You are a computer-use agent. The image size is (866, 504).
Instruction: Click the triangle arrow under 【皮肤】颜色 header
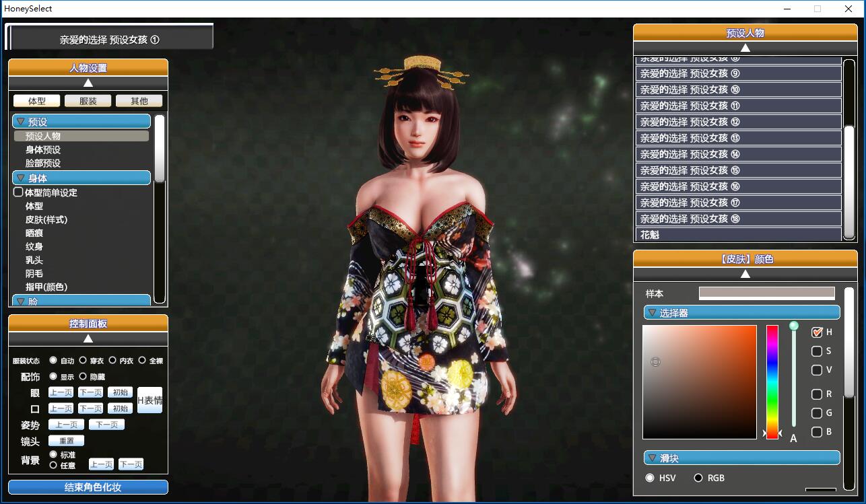[745, 274]
